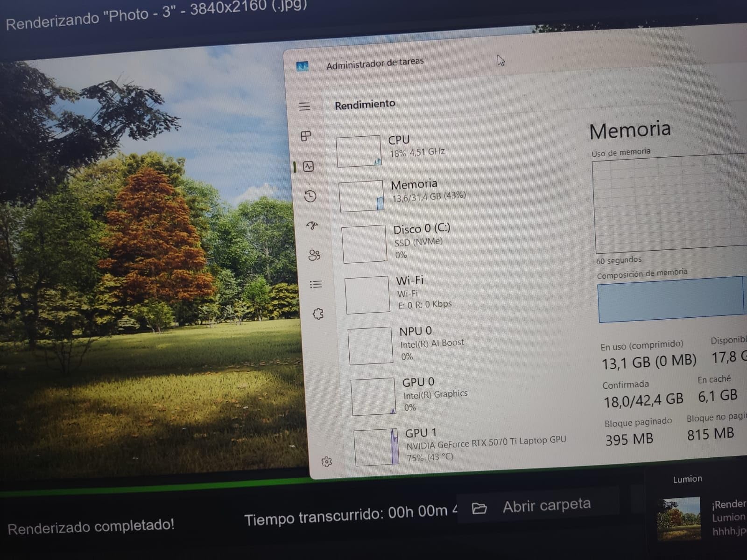This screenshot has width=747, height=560.
Task: Open the App history icon
Action: click(310, 196)
